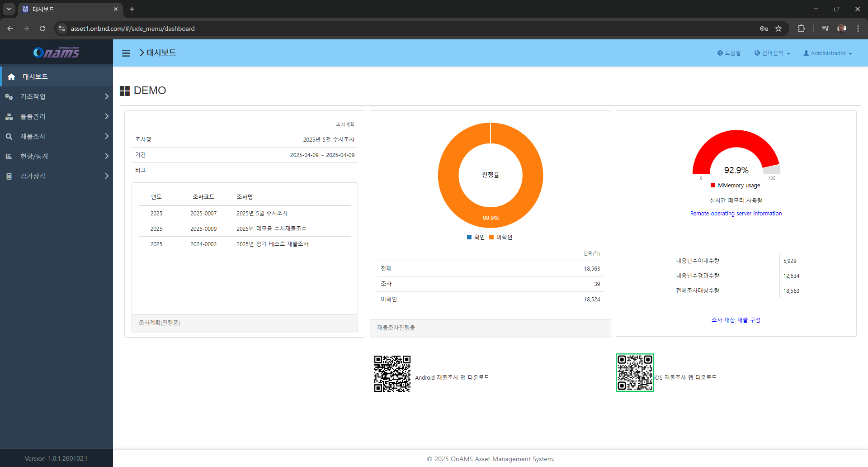Open the Administrador user dropdown
Viewport: 868px width, 467px height.
pyautogui.click(x=827, y=53)
